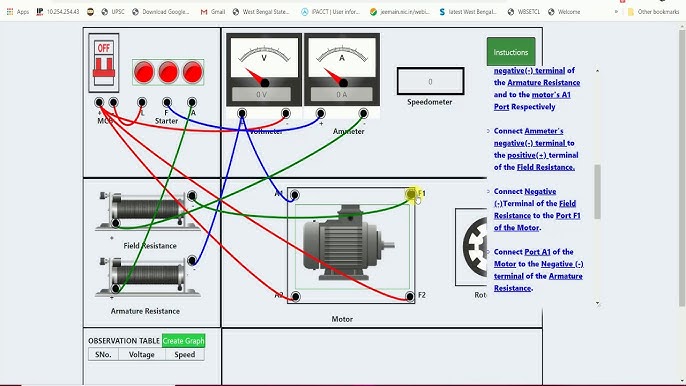Expand the bookmarks overflow chevron
Screen dimensions: 686x386
pos(616,12)
